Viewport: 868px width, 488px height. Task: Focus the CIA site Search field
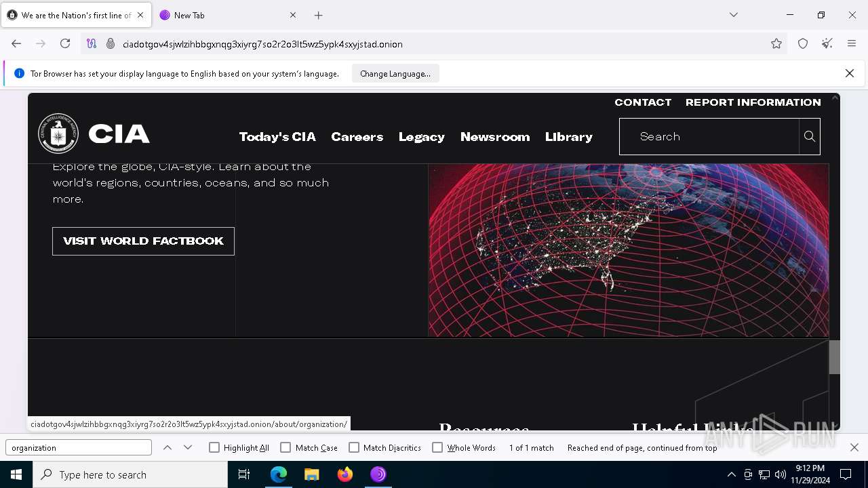click(x=709, y=136)
